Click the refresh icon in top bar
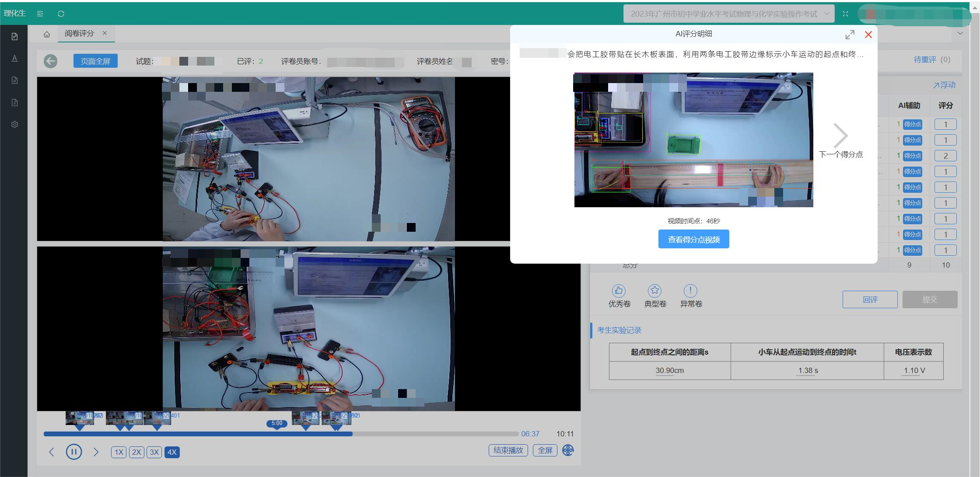Image resolution: width=980 pixels, height=477 pixels. point(61,14)
